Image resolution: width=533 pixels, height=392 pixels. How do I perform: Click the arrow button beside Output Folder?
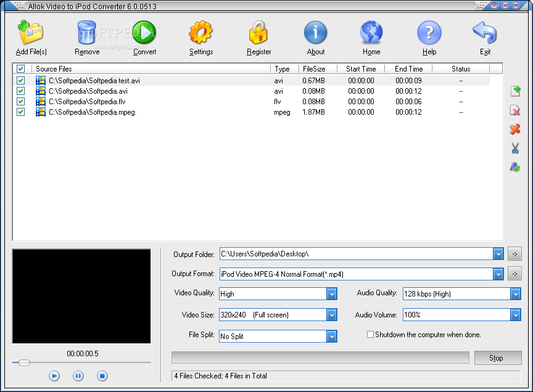click(x=514, y=254)
